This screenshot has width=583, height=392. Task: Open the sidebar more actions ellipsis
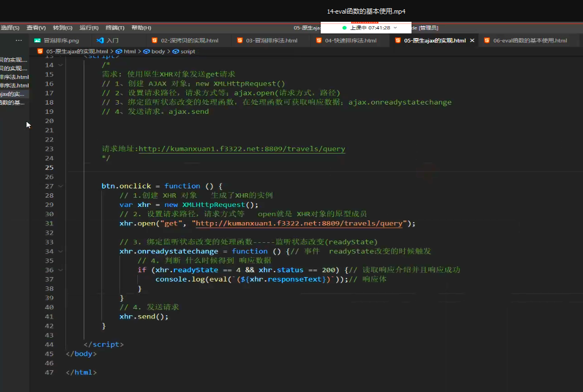[19, 40]
